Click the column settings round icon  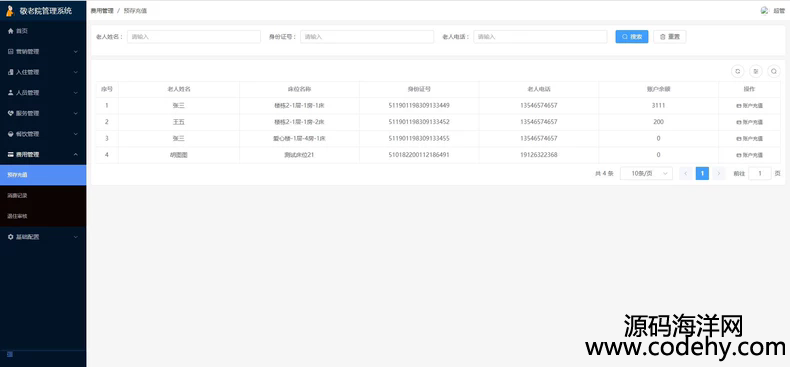756,72
